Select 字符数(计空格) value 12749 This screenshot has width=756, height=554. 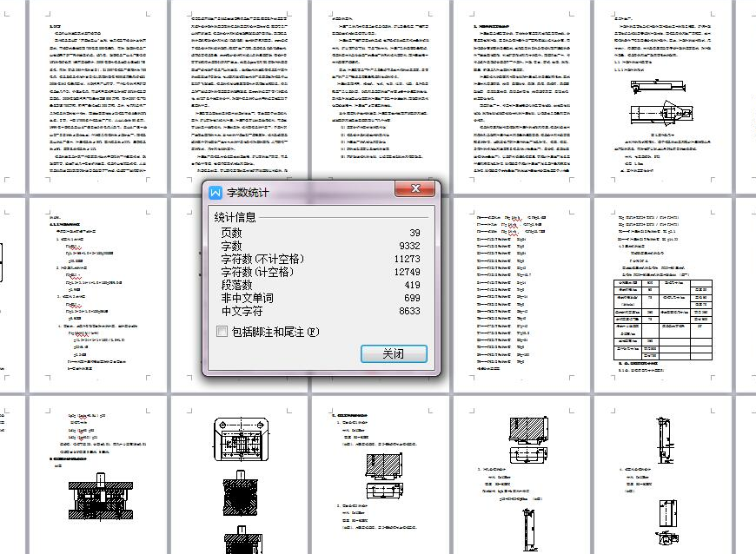407,272
